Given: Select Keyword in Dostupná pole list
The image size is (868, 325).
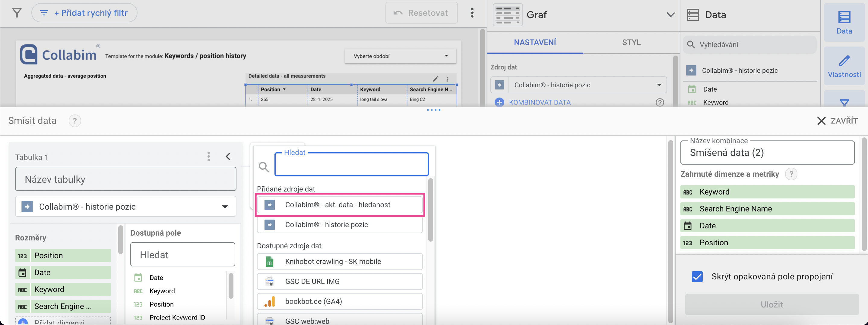Looking at the screenshot, I should [162, 291].
